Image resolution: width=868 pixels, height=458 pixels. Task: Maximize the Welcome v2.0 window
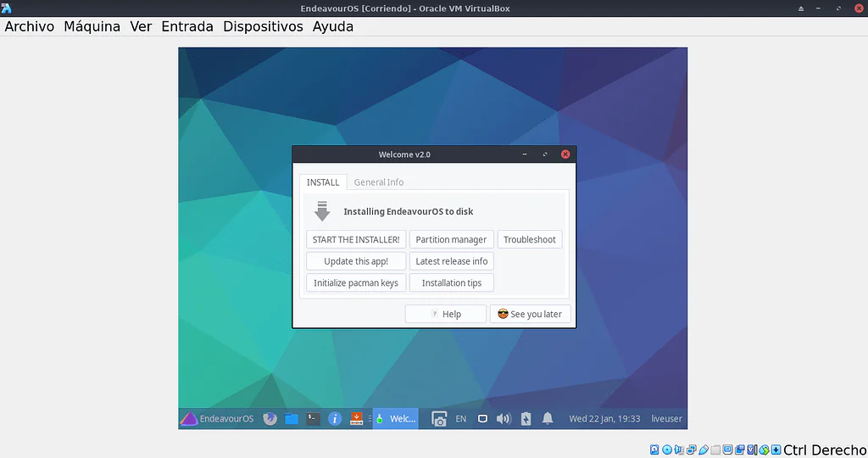pyautogui.click(x=545, y=154)
